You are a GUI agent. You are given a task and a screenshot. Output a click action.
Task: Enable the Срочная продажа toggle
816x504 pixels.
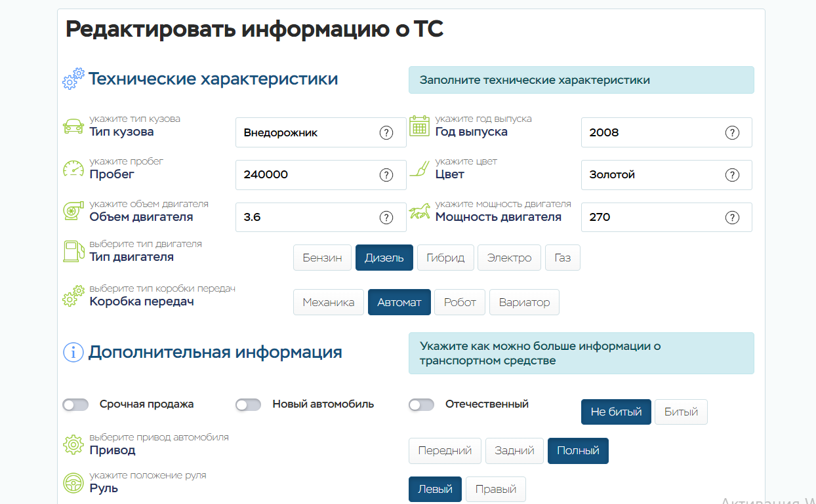coord(75,405)
